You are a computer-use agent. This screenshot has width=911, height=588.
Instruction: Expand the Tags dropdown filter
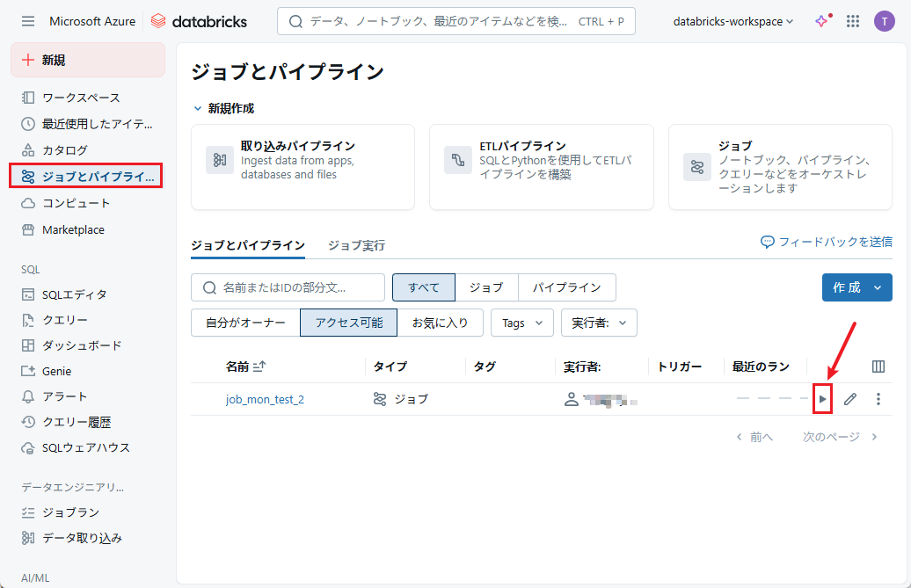(x=521, y=323)
